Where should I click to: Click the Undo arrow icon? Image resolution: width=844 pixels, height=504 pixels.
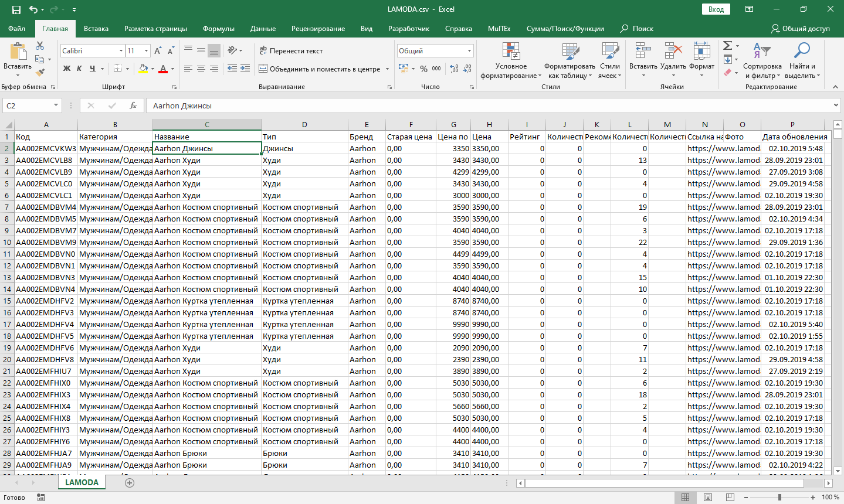coord(33,9)
